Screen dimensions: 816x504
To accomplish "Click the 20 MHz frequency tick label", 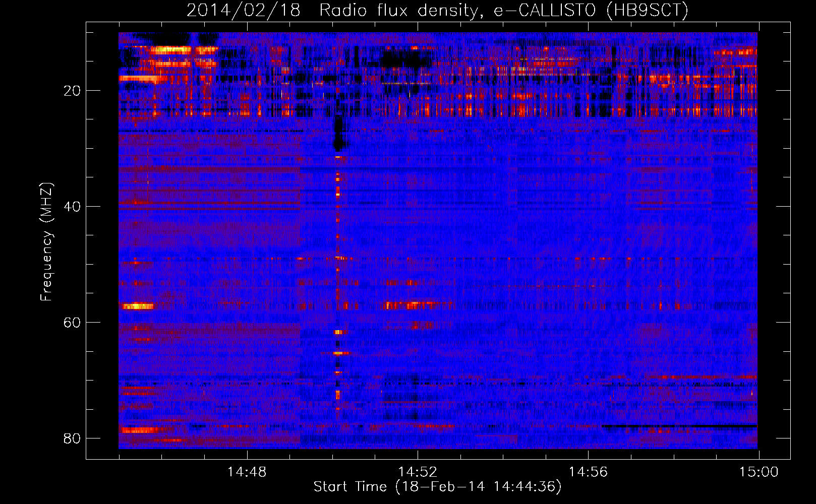I will tap(72, 91).
